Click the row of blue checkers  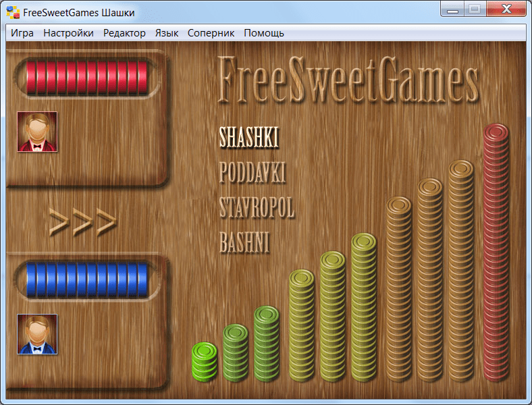[87, 280]
